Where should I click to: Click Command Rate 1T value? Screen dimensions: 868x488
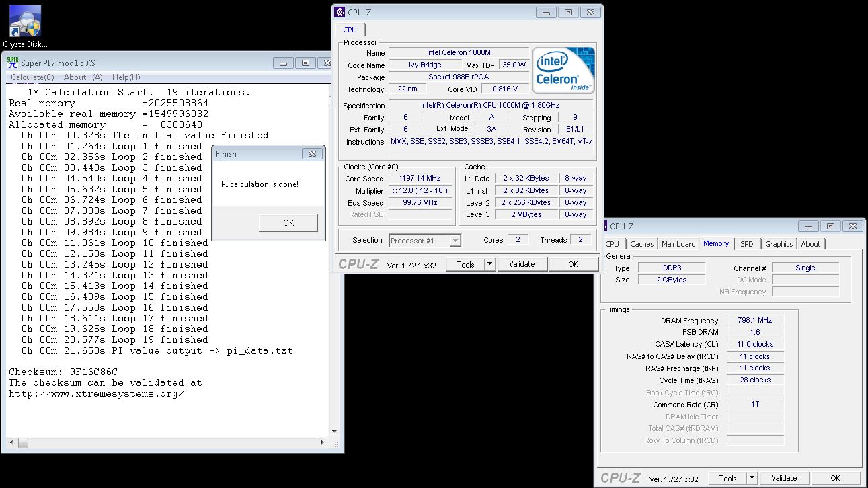point(754,404)
